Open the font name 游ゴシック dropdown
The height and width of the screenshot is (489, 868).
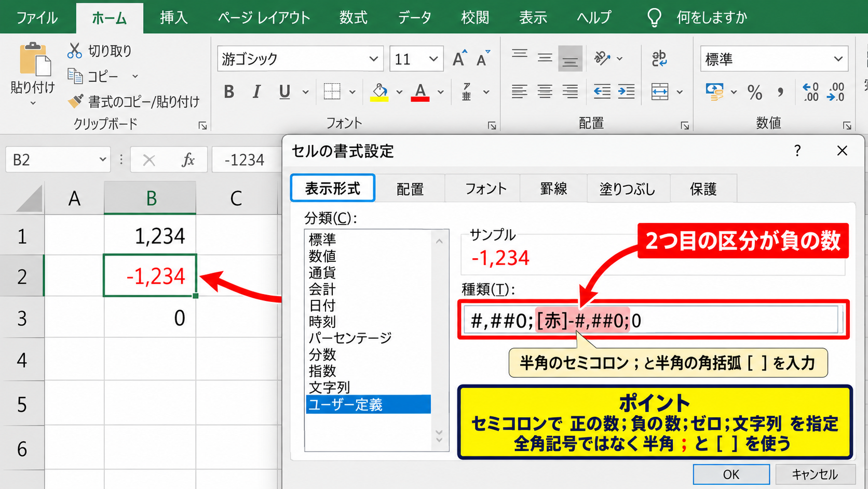[373, 59]
